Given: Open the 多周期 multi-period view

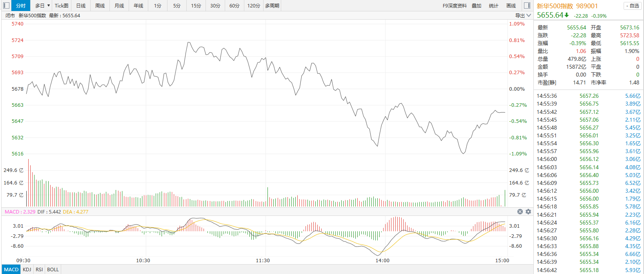Looking at the screenshot, I should tap(272, 5).
